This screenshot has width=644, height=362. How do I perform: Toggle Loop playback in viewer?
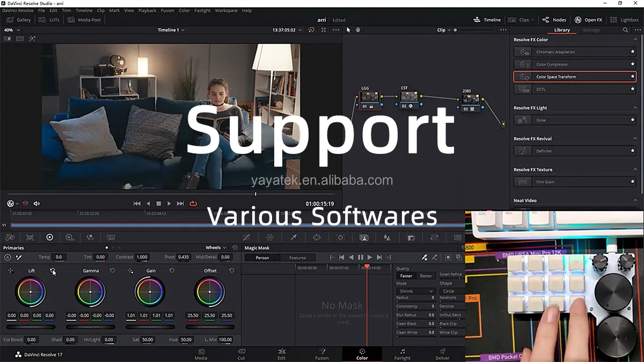(x=193, y=204)
